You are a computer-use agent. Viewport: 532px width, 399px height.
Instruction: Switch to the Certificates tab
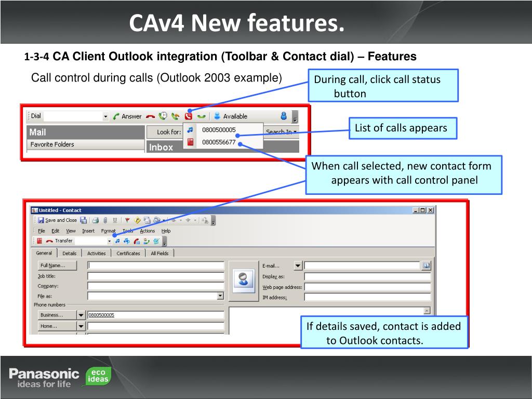(128, 254)
